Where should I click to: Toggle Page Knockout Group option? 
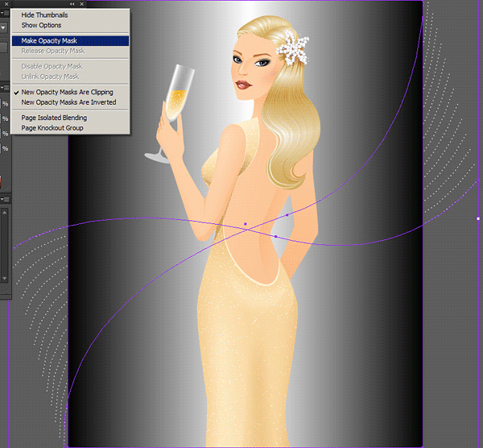(x=54, y=128)
